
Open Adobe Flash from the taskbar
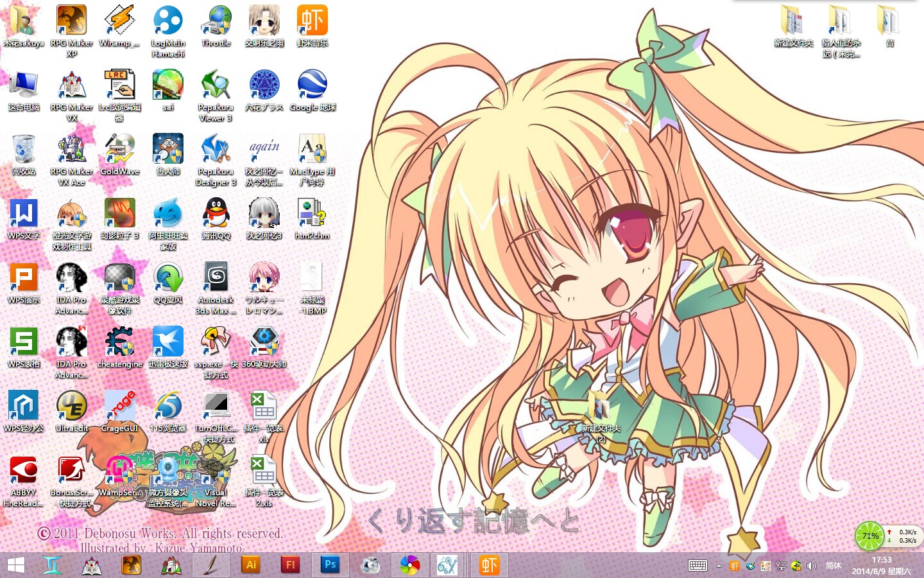point(290,565)
